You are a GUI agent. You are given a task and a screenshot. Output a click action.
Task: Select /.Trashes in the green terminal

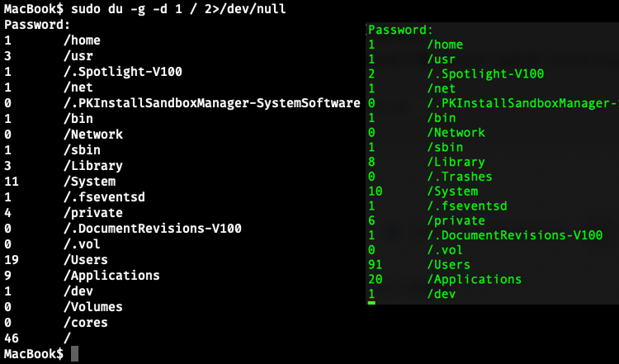[460, 177]
